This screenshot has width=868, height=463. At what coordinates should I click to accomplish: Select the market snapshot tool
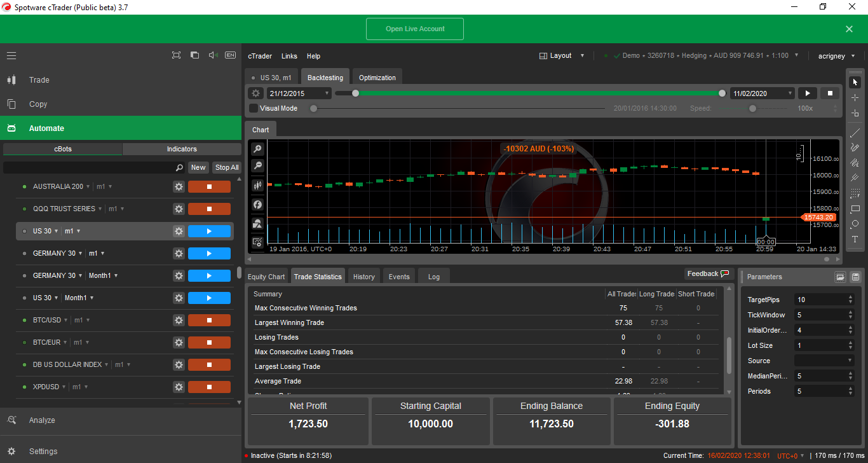coord(855,113)
